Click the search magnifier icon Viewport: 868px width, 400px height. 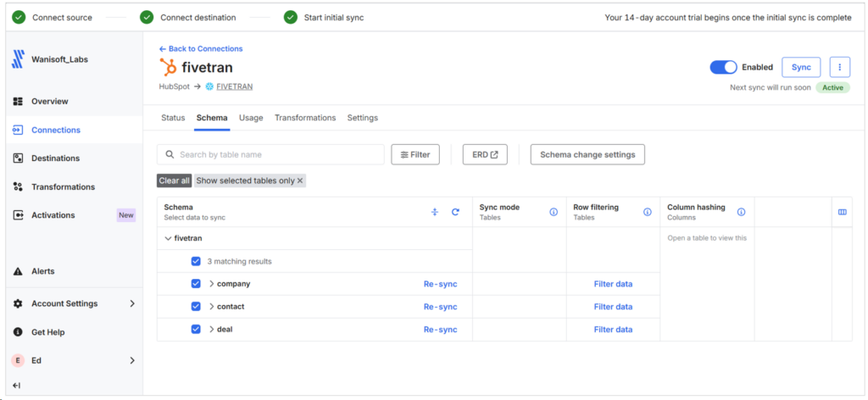pyautogui.click(x=170, y=154)
